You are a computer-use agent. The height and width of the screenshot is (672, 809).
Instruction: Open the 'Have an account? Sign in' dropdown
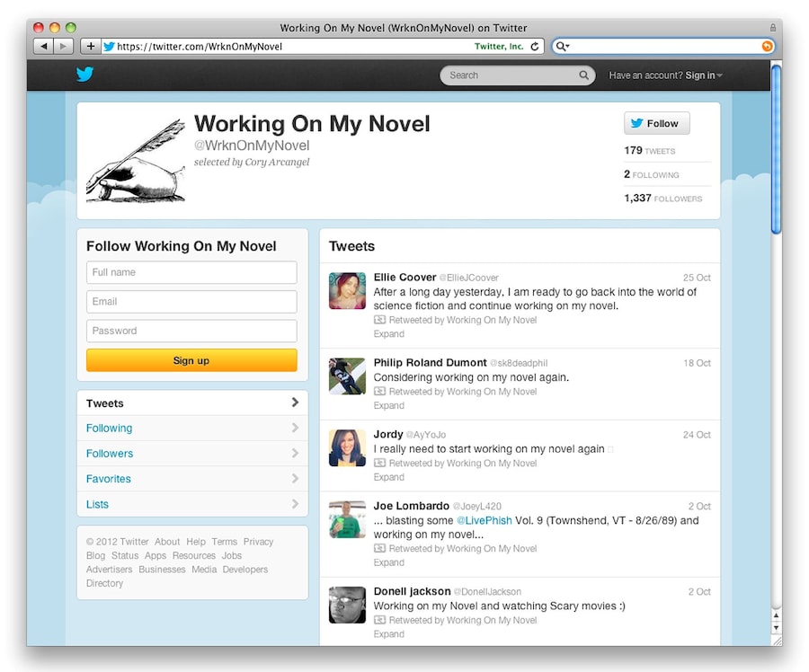click(665, 75)
